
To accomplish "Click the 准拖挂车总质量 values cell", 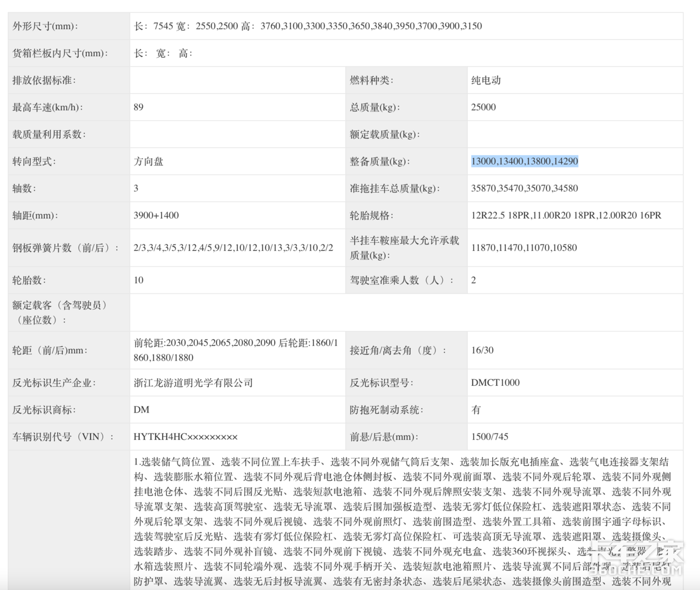I will [x=524, y=188].
